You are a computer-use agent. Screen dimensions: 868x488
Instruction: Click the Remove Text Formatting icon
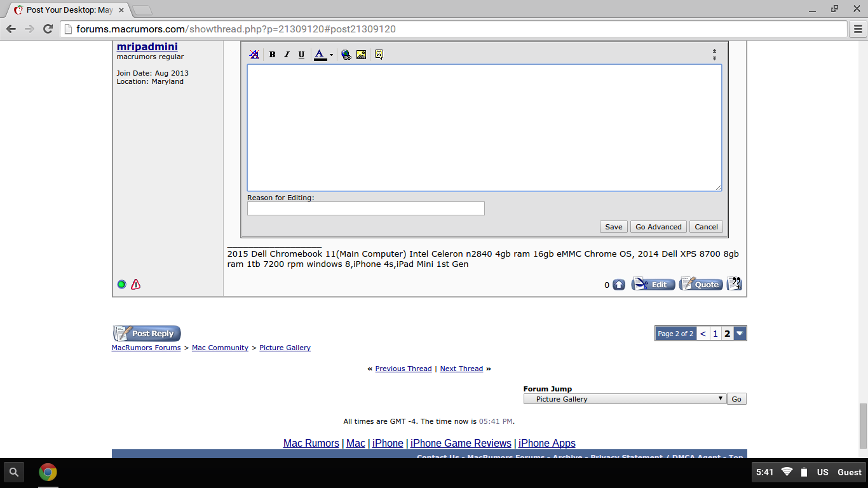click(x=254, y=55)
